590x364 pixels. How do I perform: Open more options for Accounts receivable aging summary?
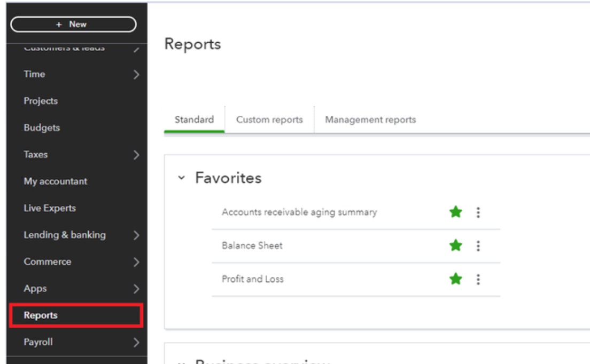coord(478,212)
